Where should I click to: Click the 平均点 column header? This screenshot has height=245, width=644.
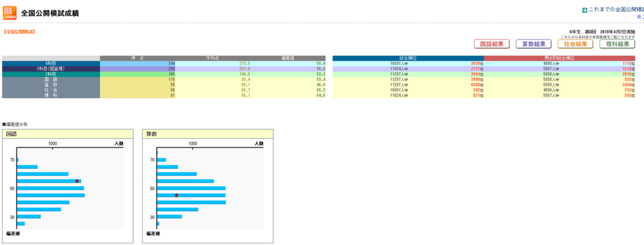pos(213,58)
